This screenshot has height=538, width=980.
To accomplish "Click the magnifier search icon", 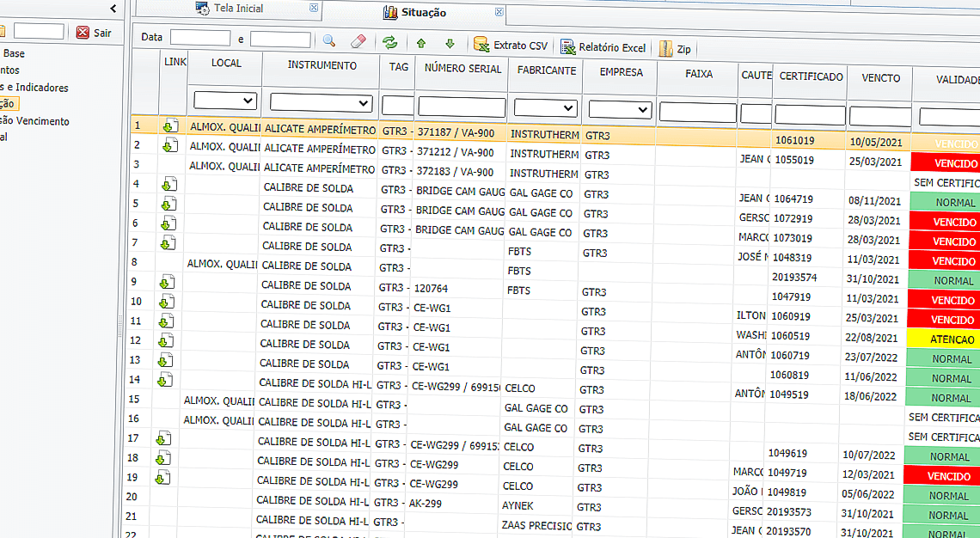I will 329,40.
